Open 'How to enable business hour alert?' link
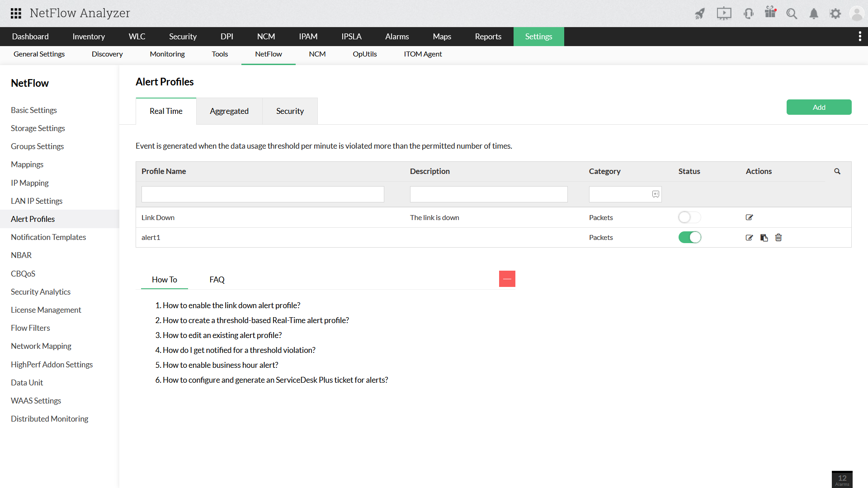Image resolution: width=868 pixels, height=488 pixels. coord(220,365)
